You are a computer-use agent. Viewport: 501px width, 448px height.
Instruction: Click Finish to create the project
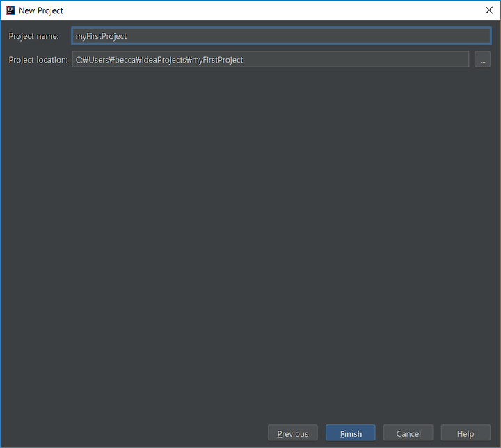pyautogui.click(x=351, y=433)
